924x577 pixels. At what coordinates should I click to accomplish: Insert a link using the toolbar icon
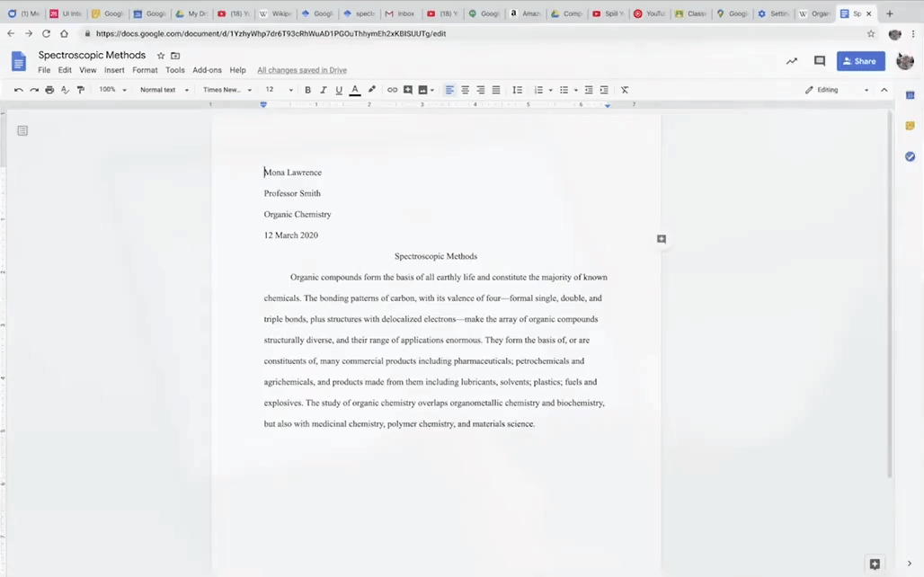coord(392,90)
